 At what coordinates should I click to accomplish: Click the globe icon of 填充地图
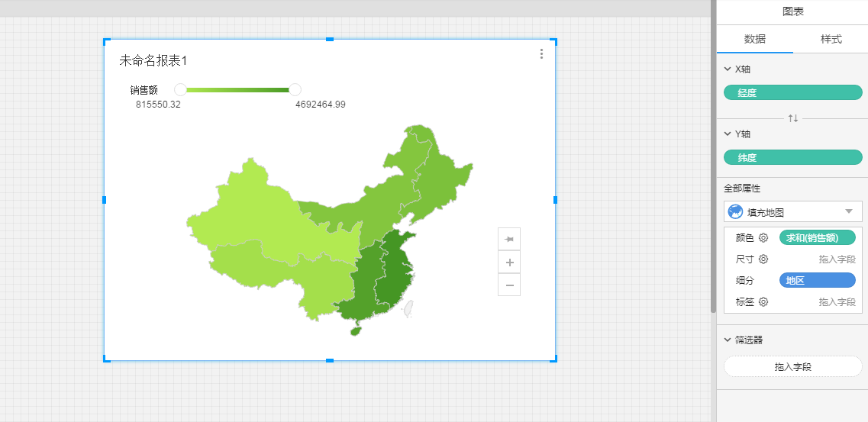[x=736, y=212]
